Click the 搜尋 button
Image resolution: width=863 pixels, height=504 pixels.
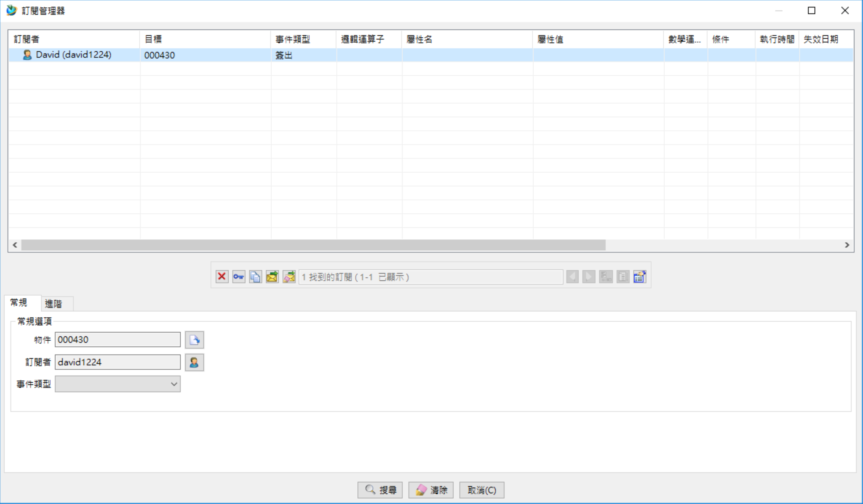[x=380, y=490]
